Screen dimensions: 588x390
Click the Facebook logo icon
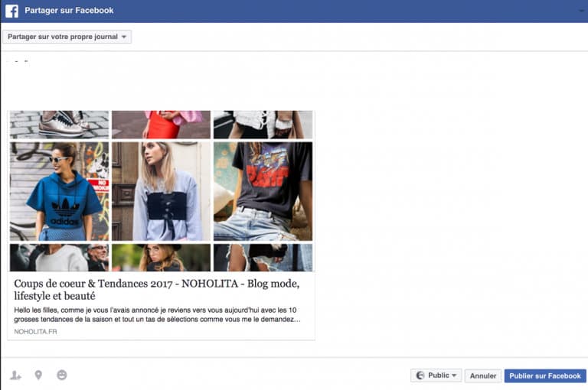(x=11, y=11)
